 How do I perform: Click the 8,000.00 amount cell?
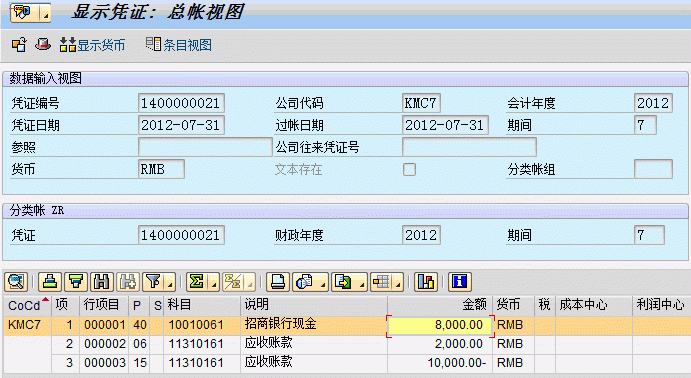point(440,326)
